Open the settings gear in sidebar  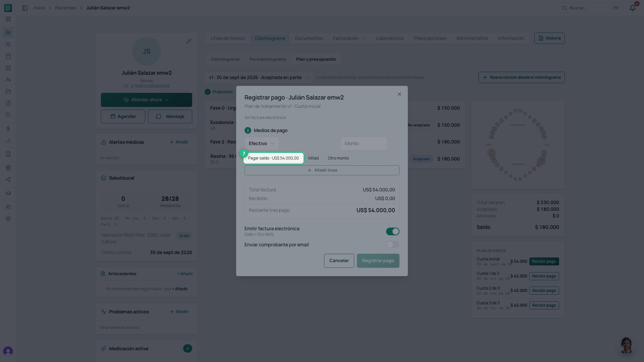(x=8, y=219)
